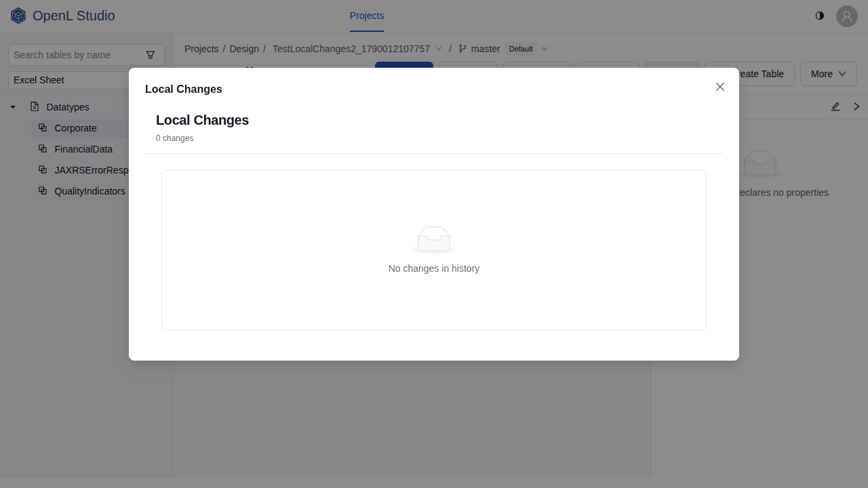Click the "No changes in history" message
868x488 pixels.
(434, 268)
